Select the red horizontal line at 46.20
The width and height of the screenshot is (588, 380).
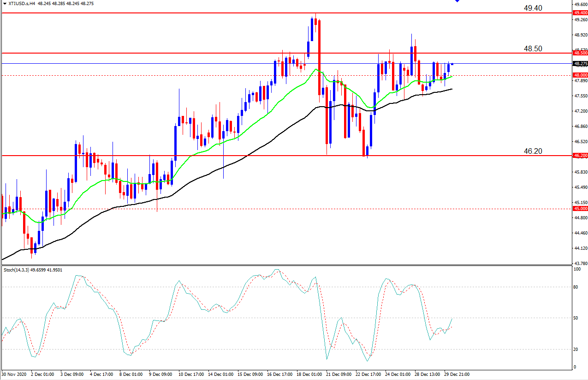[x=286, y=156]
